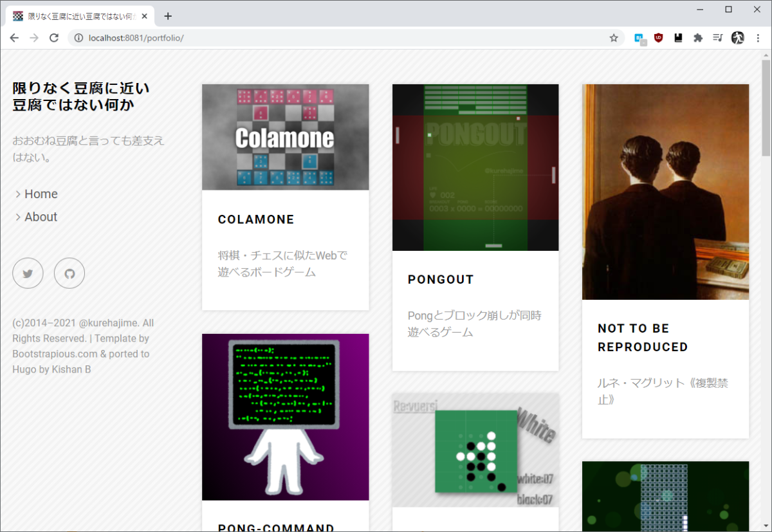The height and width of the screenshot is (532, 772).
Task: Reload the portfolio page
Action: 54,38
